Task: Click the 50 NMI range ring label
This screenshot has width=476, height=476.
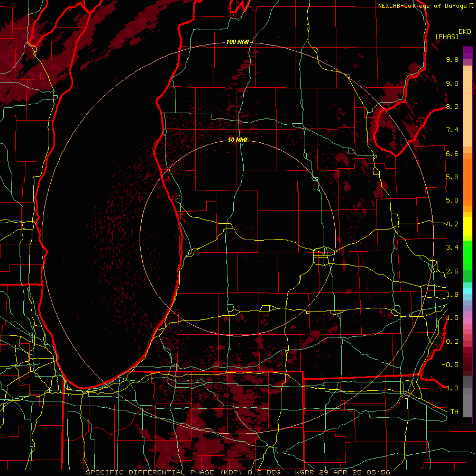Action: [237, 140]
